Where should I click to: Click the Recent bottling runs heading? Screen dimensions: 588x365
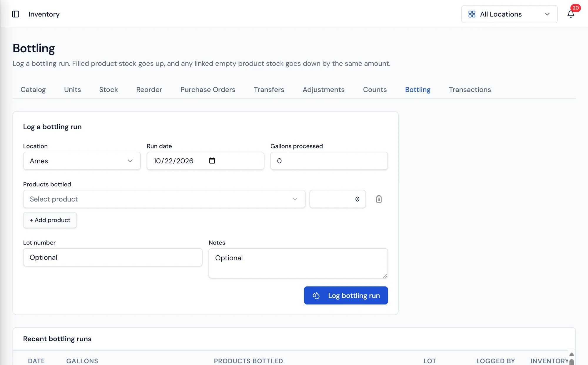click(x=57, y=339)
